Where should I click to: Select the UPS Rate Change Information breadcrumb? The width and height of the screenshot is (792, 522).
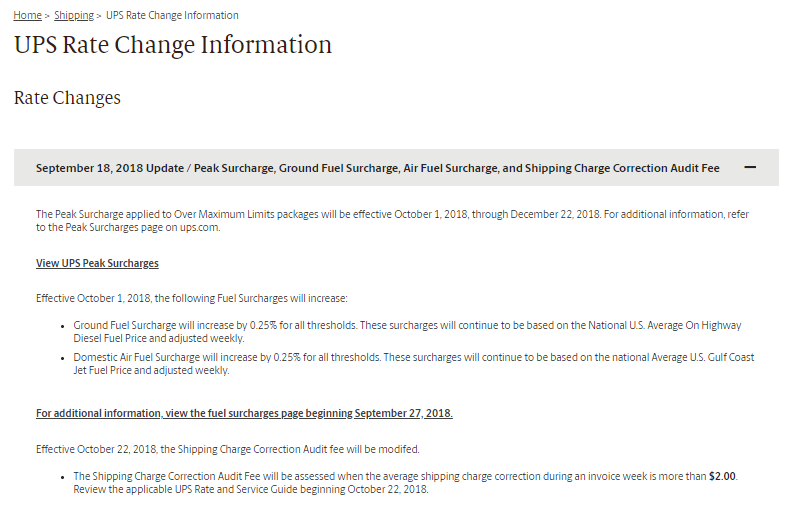(172, 15)
